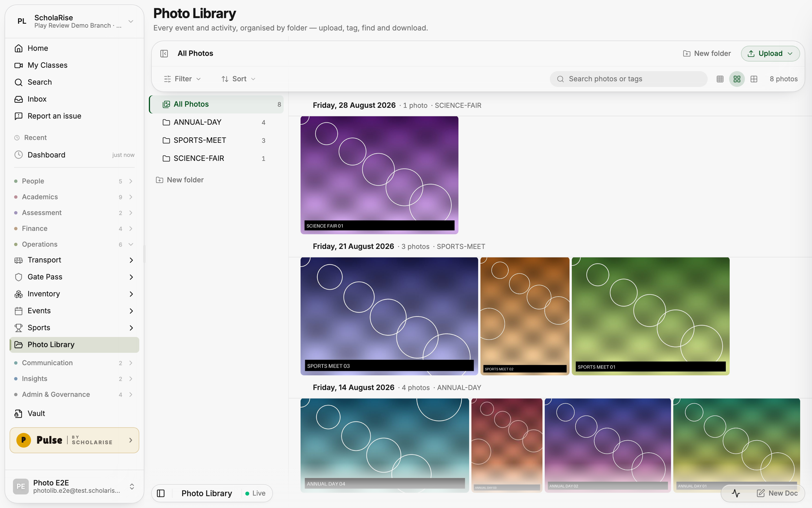Click the sidebar toggle icon beside Photo Library
This screenshot has width=812, height=508.
point(161,493)
